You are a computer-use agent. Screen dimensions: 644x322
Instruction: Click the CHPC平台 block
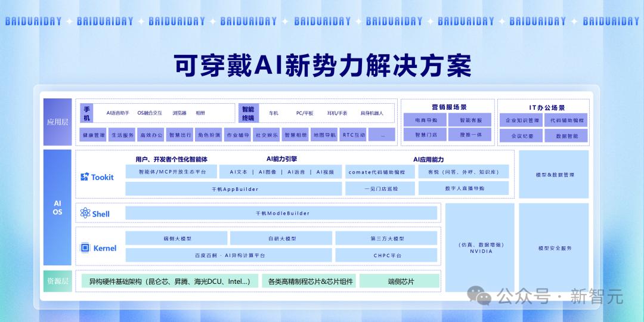tap(388, 255)
